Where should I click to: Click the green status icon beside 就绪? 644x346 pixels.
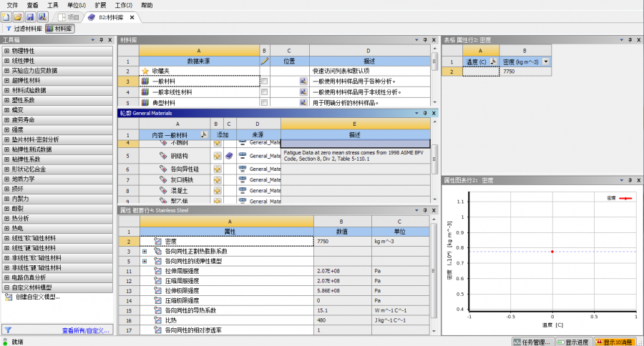click(x=5, y=342)
